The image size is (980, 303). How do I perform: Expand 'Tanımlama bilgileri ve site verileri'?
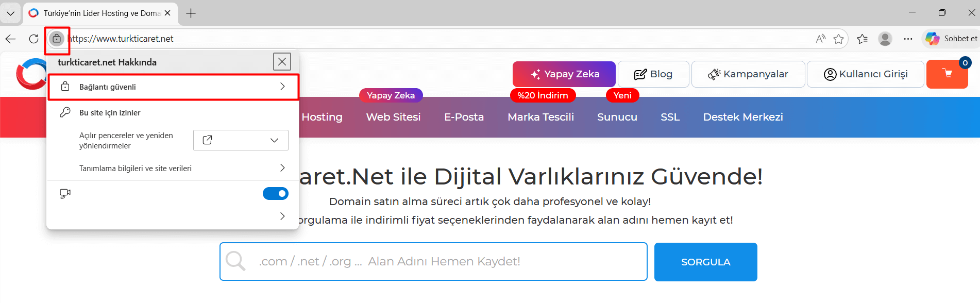click(173, 168)
